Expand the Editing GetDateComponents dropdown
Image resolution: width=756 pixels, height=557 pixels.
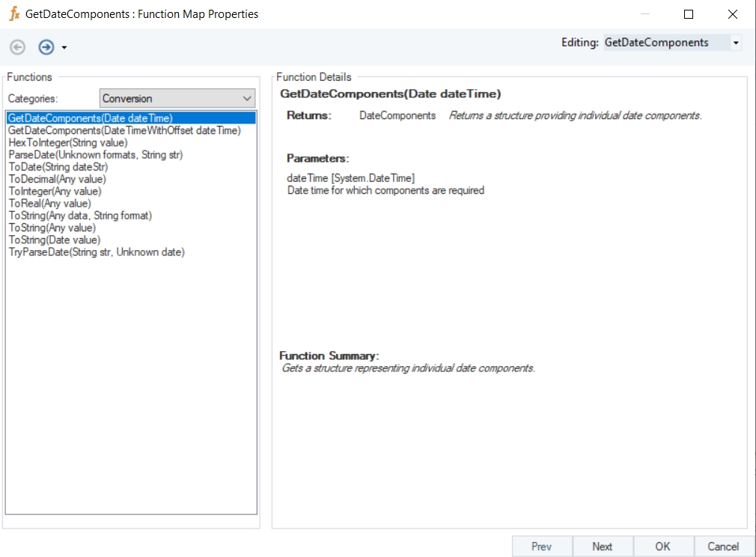(x=735, y=43)
